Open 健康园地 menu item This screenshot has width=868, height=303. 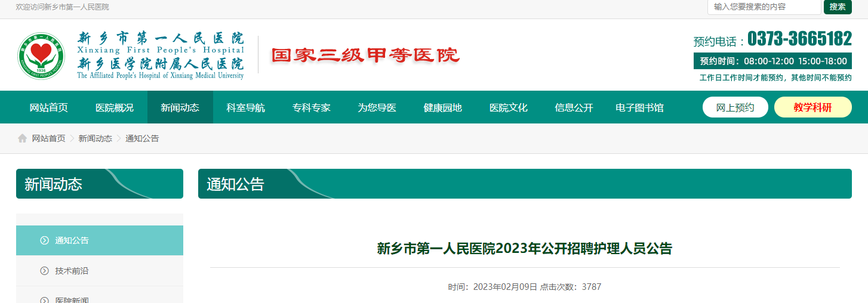pyautogui.click(x=443, y=107)
